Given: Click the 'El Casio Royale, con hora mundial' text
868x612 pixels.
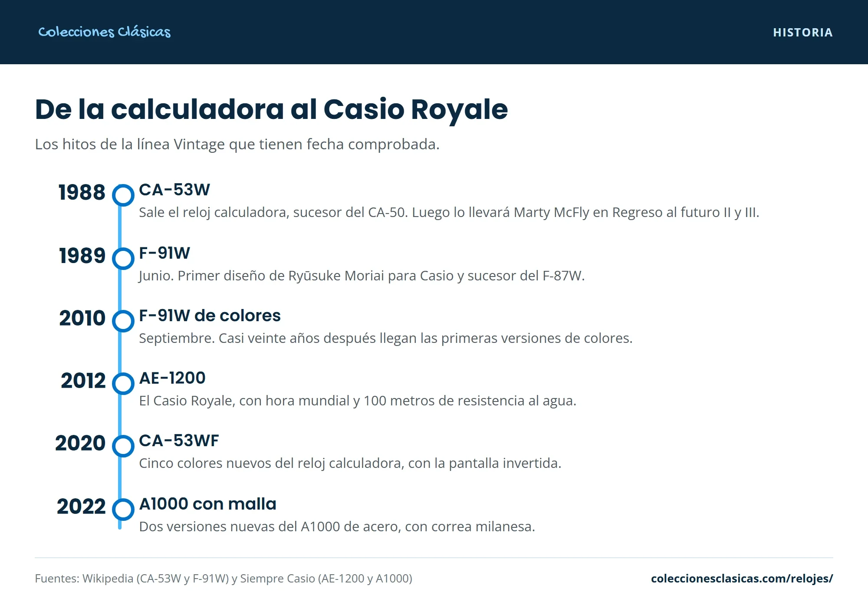Looking at the screenshot, I should pos(358,401).
